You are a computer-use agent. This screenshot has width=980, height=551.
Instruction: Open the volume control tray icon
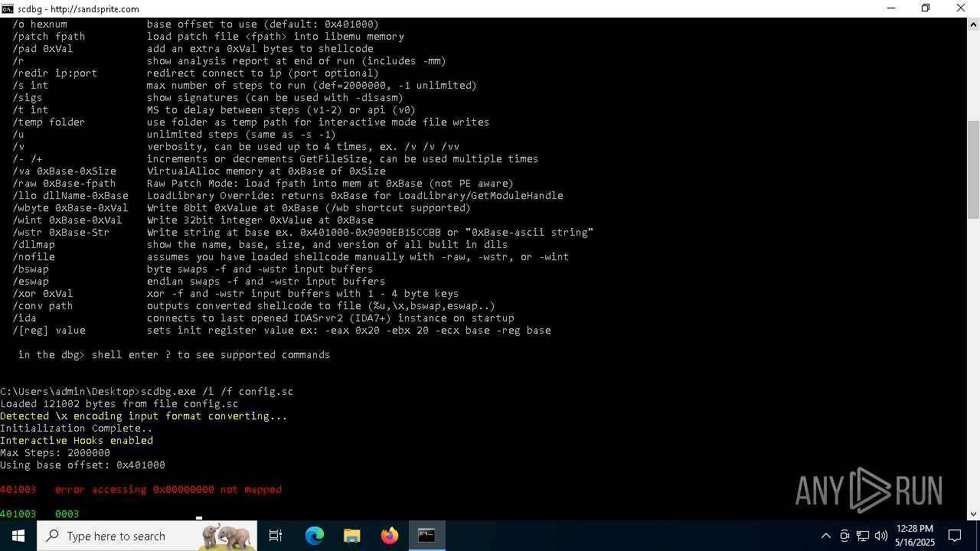pyautogui.click(x=881, y=536)
